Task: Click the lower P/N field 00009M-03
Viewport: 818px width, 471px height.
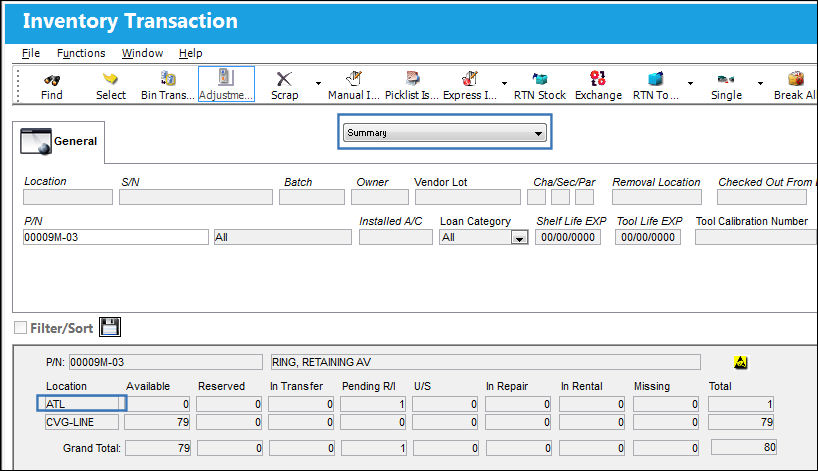Action: (x=165, y=362)
